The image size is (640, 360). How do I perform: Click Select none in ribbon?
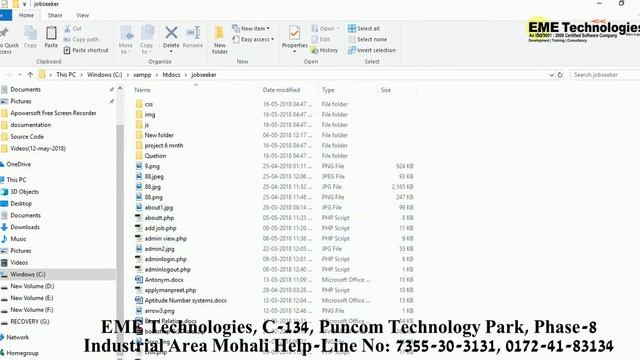367,39
